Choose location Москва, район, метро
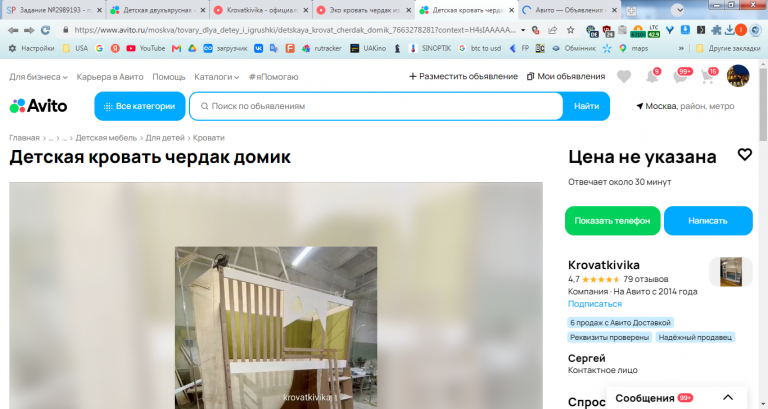Viewport: 768px width, 409px height. 685,106
